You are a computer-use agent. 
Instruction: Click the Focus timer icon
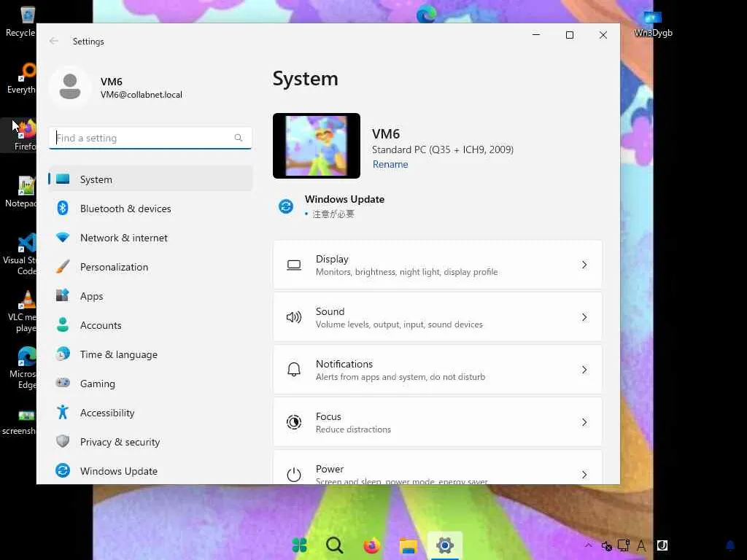[x=294, y=422]
